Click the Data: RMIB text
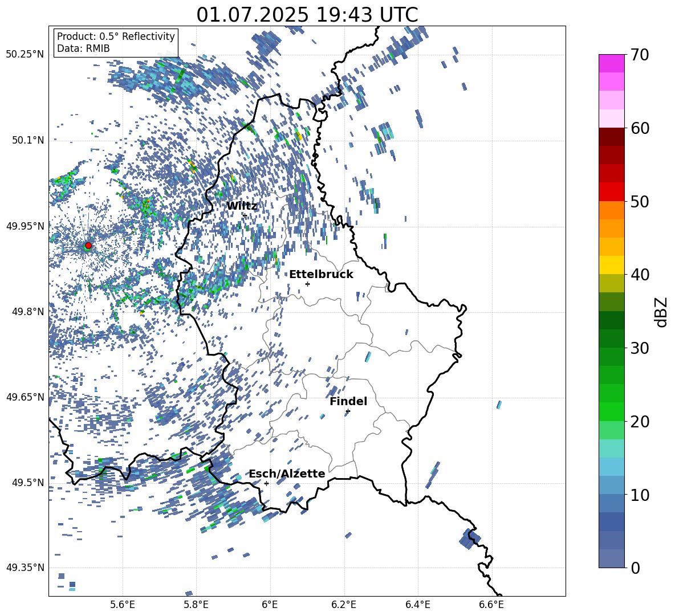The width and height of the screenshot is (675, 616). coord(83,48)
